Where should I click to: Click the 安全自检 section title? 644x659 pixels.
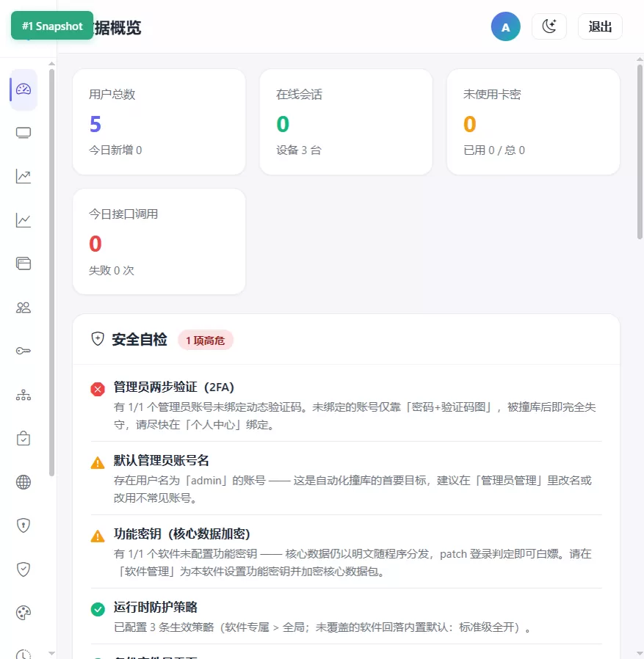point(140,340)
